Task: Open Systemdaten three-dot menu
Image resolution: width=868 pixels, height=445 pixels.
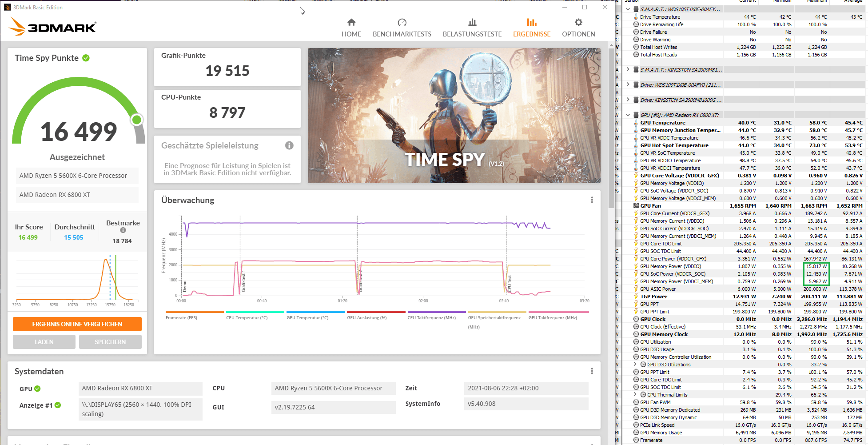Action: [x=592, y=371]
